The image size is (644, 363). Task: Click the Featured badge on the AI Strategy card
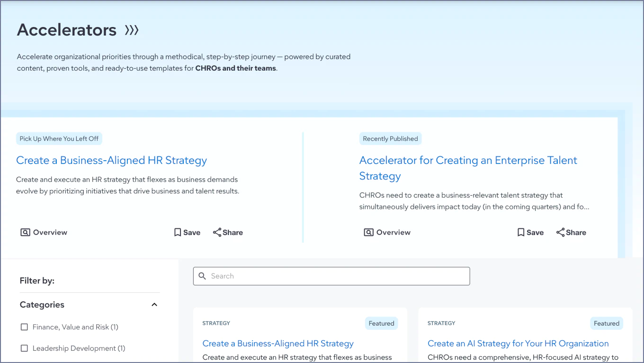(607, 323)
